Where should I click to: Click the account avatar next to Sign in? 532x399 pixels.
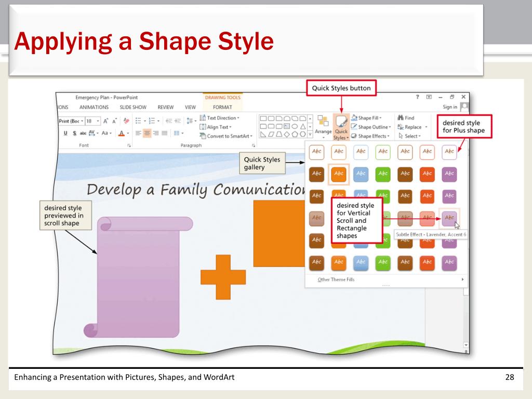[x=464, y=107]
